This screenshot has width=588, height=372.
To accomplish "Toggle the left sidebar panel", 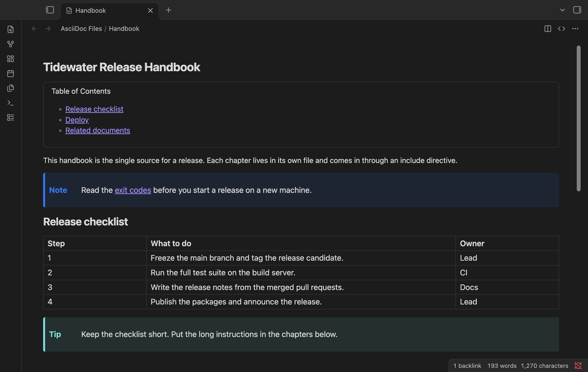I will tap(49, 10).
